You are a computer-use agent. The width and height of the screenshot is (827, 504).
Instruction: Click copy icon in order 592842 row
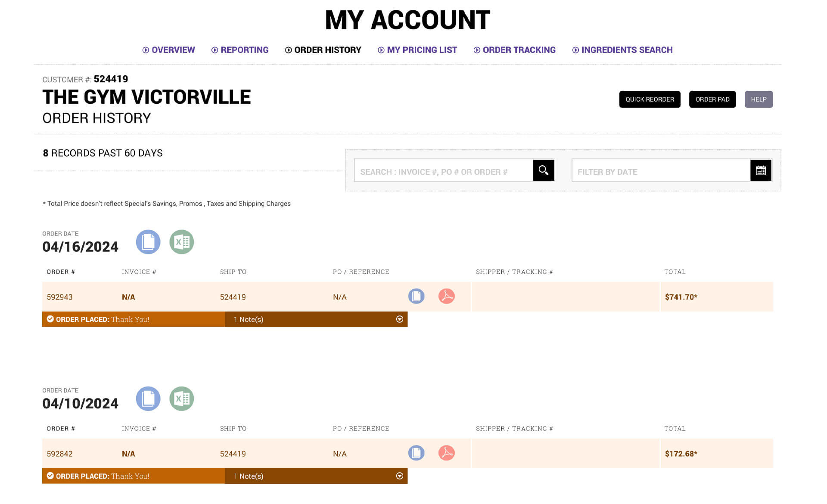tap(416, 453)
